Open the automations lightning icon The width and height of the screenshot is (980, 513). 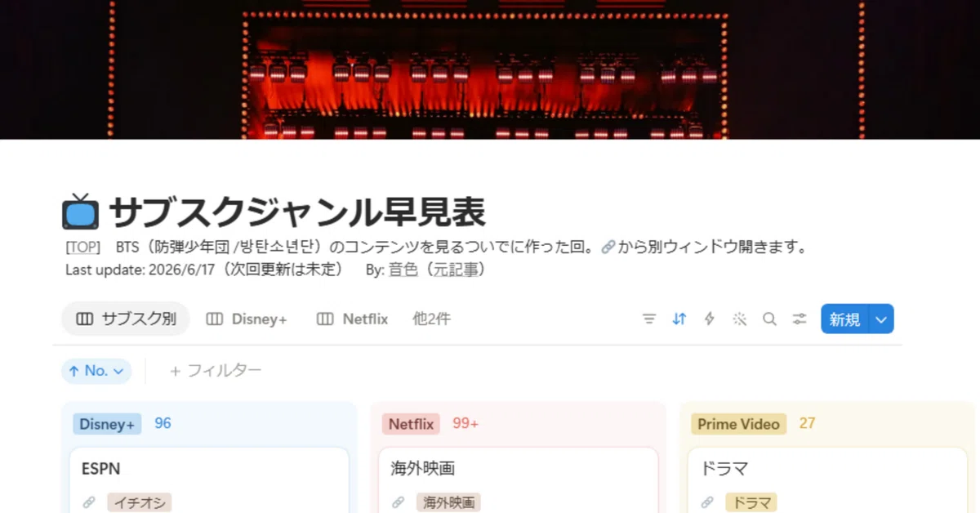coord(710,319)
